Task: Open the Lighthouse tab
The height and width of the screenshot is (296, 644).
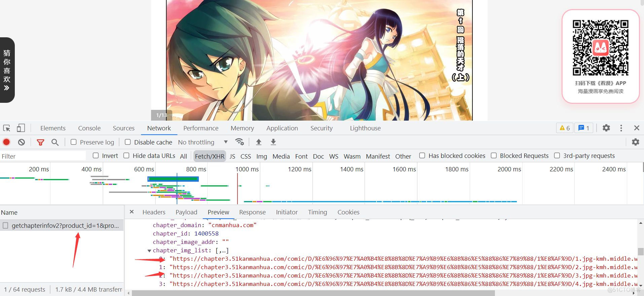Action: (365, 128)
